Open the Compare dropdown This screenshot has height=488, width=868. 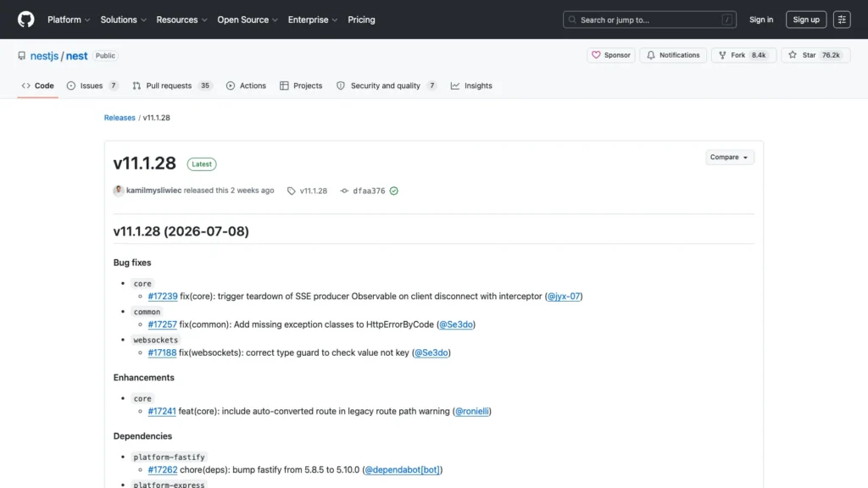tap(729, 157)
